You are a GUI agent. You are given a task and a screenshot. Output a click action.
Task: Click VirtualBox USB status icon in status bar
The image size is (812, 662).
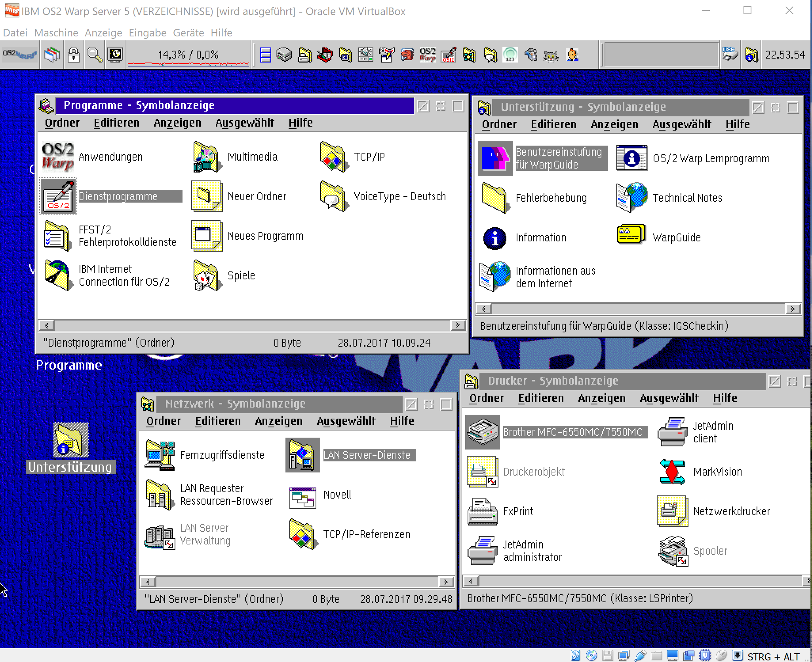[640, 656]
